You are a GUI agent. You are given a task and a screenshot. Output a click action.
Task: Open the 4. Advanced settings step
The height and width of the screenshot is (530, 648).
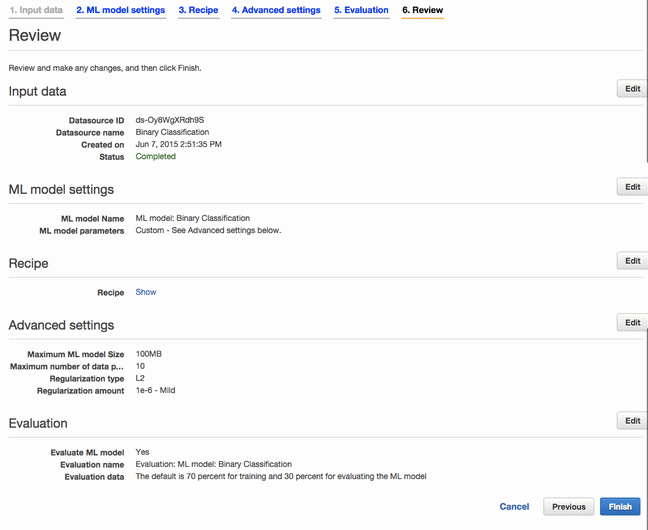click(276, 10)
